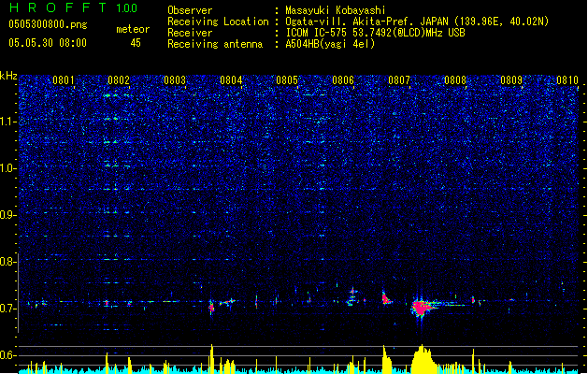Click the Observer label

[190, 10]
